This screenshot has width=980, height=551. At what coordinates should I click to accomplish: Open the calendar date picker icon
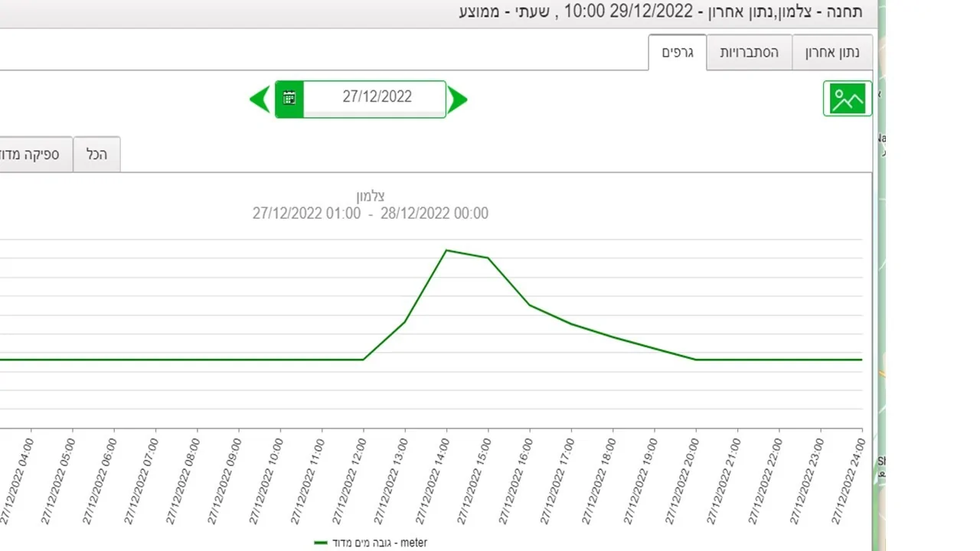tap(289, 99)
